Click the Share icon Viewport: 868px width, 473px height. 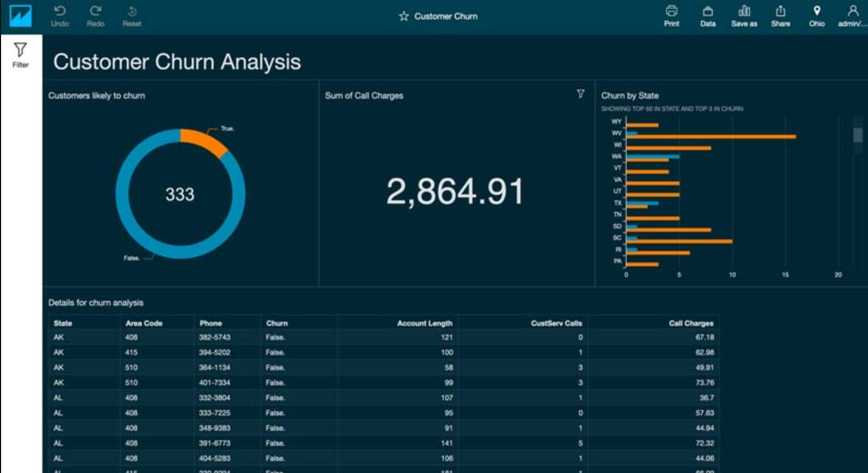coord(780,11)
